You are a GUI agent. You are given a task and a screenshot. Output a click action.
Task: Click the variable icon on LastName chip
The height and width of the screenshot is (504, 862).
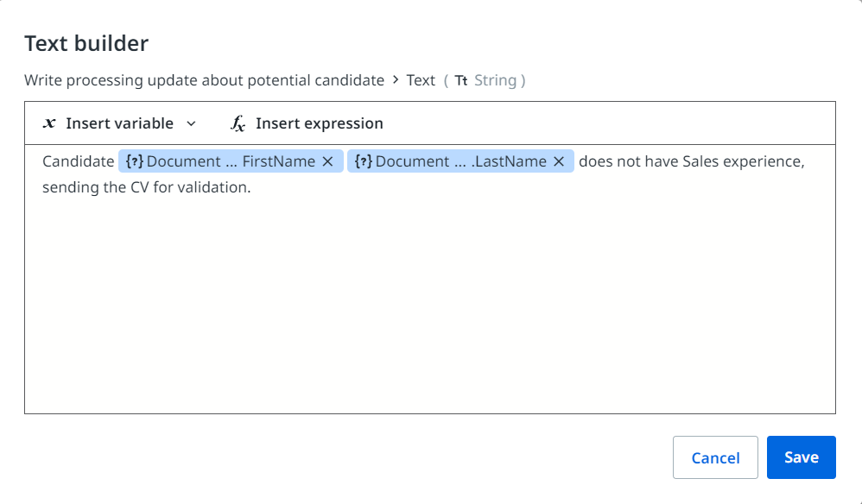tap(363, 161)
